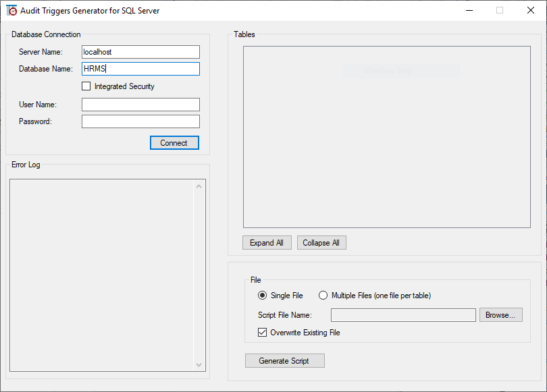
Task: Close the Audit Triggers Generator window
Action: (530, 11)
